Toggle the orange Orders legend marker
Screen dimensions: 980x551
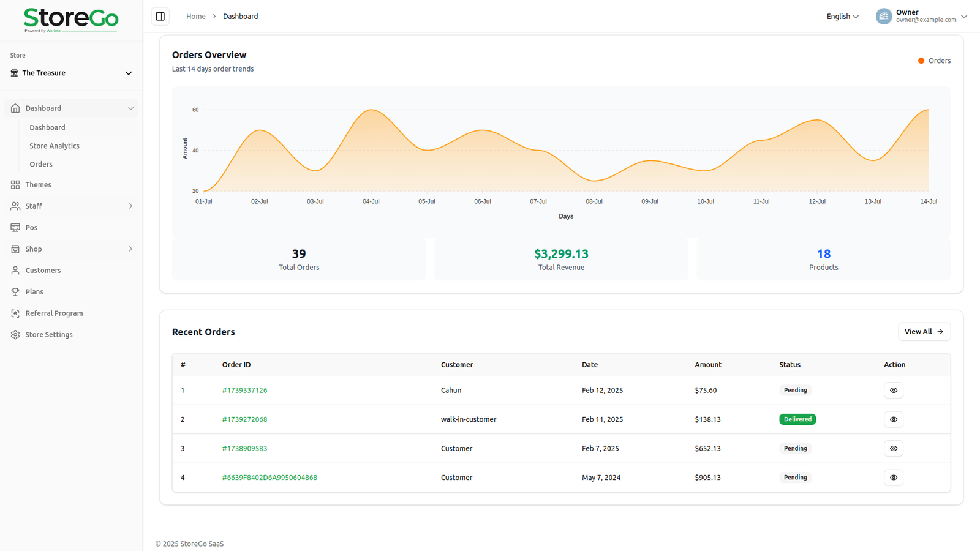pyautogui.click(x=921, y=61)
